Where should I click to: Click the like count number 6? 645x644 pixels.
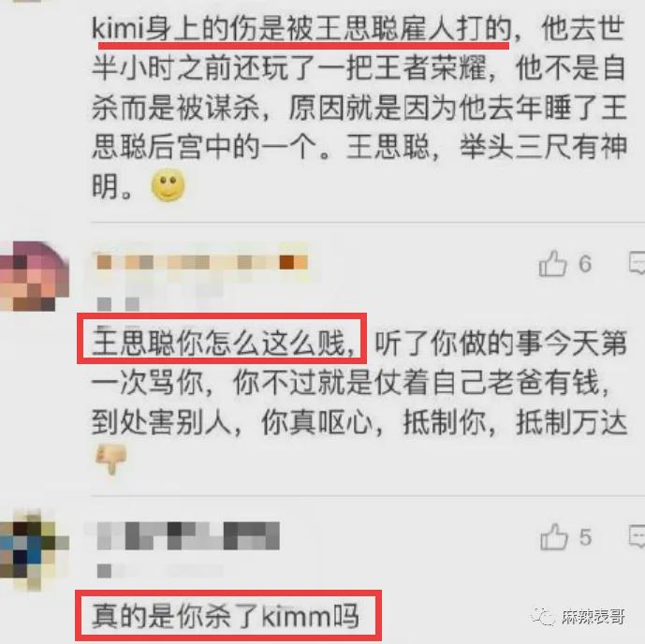[585, 264]
